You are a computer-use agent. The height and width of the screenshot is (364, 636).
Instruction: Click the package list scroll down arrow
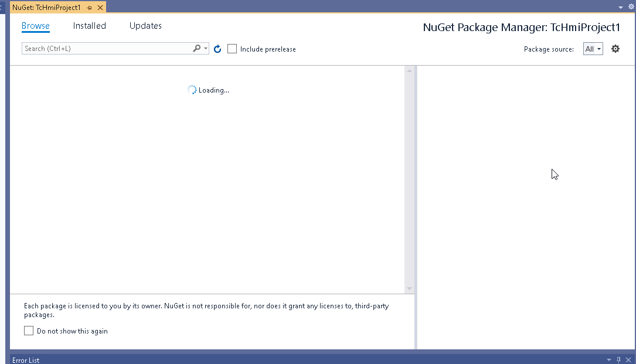click(409, 288)
